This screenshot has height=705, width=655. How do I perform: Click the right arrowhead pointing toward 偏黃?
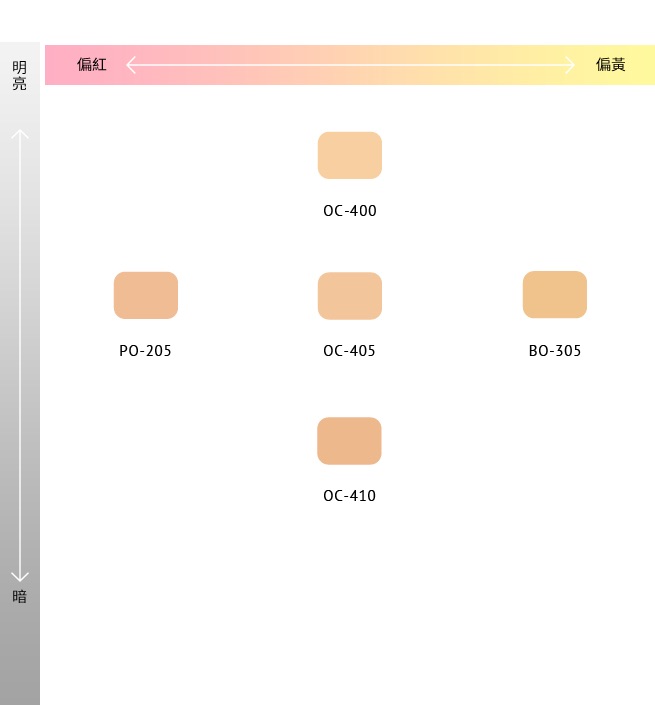[571, 65]
